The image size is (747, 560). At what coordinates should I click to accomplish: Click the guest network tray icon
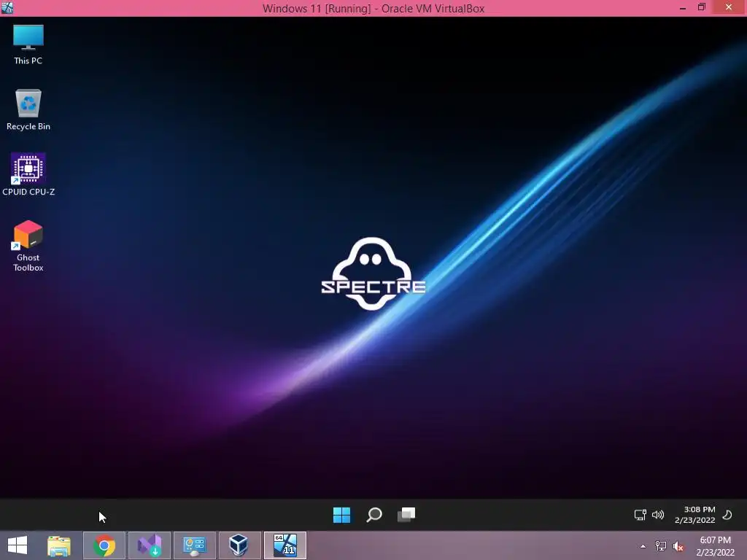(x=640, y=515)
